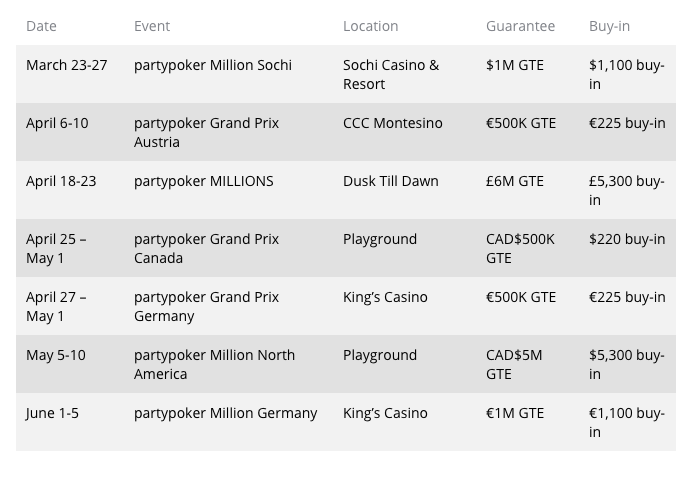Click partypoker Million Germany event name
Screen dimensions: 691x485
coord(225,414)
